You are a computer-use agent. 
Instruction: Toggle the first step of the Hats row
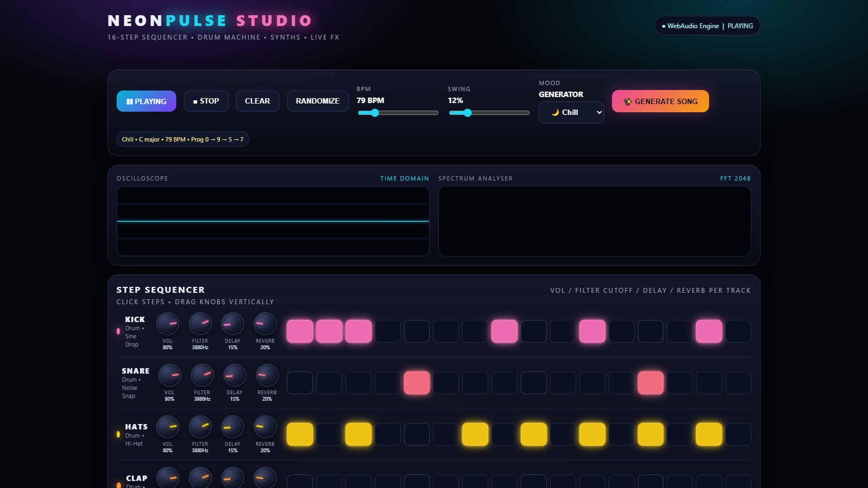300,434
